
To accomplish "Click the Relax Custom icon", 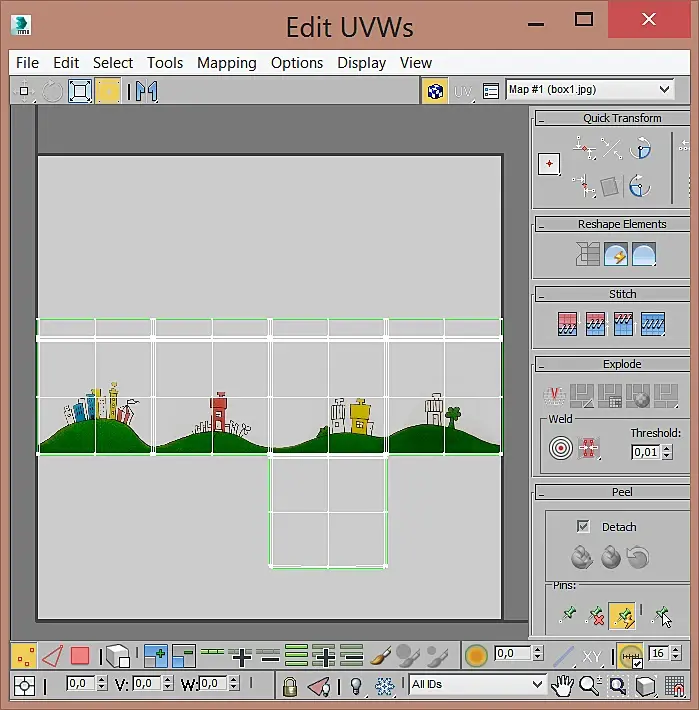I will [x=644, y=254].
